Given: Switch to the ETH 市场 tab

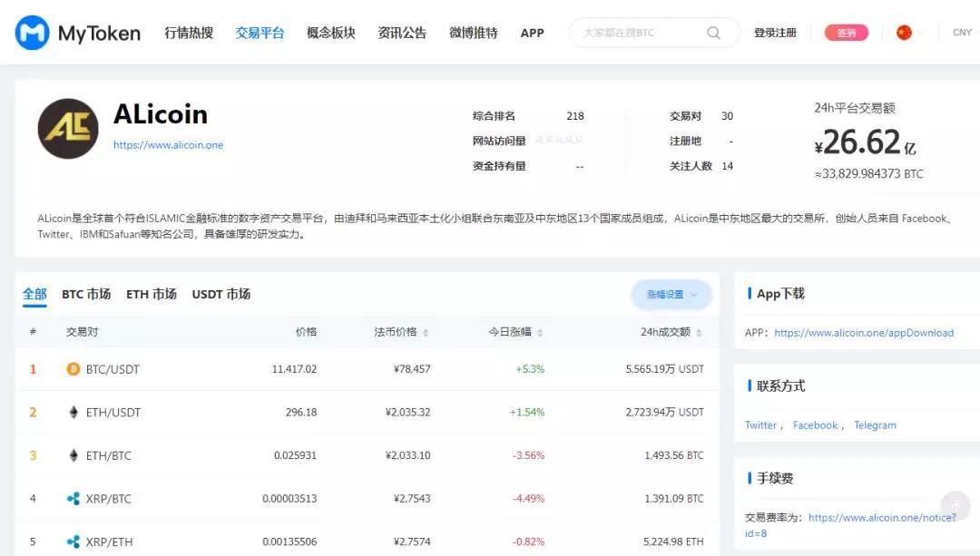Looking at the screenshot, I should (x=152, y=294).
